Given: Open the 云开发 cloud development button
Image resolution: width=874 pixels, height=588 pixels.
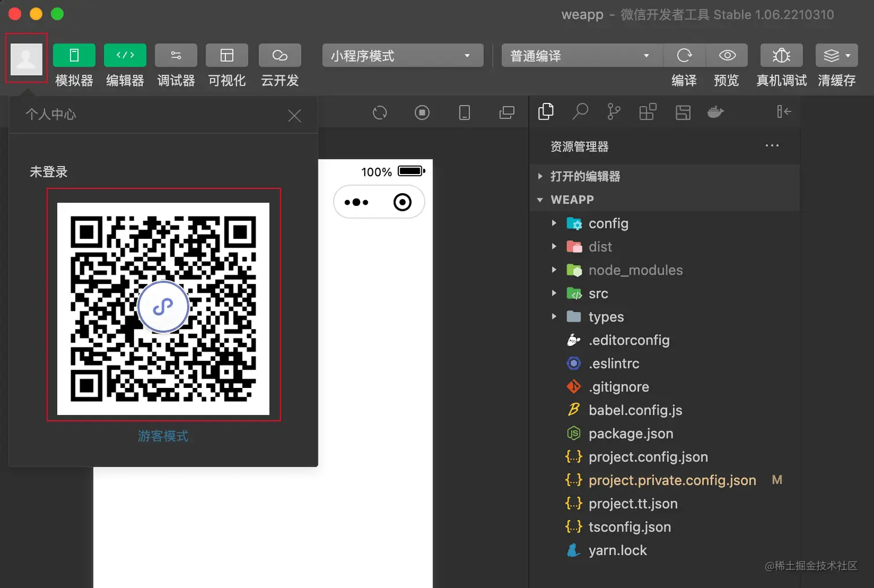Looking at the screenshot, I should [280, 56].
